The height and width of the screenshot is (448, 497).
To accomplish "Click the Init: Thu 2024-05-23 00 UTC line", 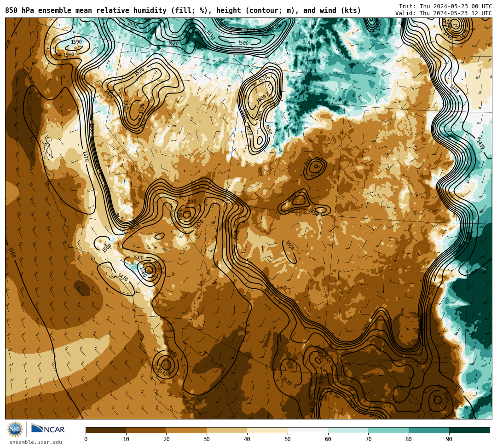I will click(445, 6).
